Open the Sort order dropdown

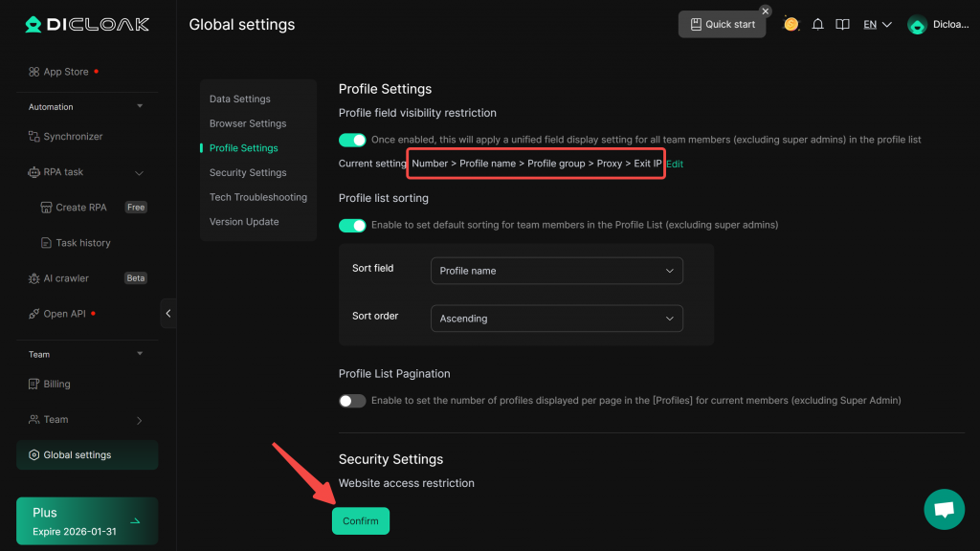point(557,319)
